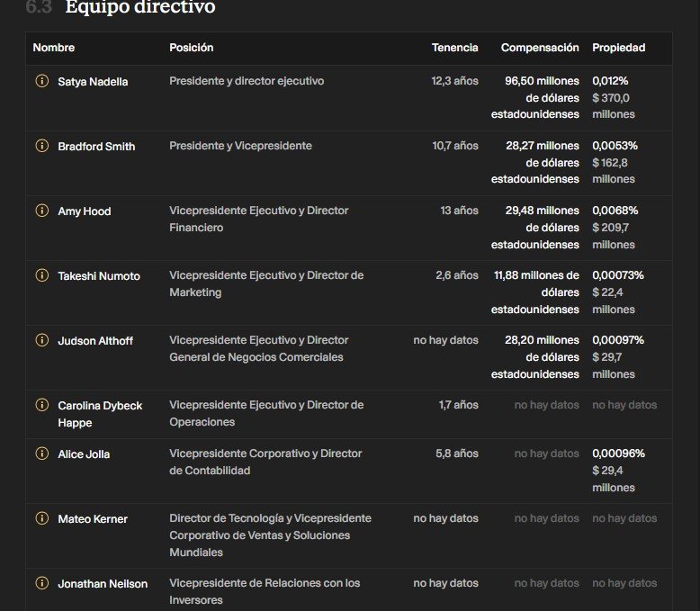
Task: Click 'Presidente y director ejecutivo' position text
Action: [247, 81]
